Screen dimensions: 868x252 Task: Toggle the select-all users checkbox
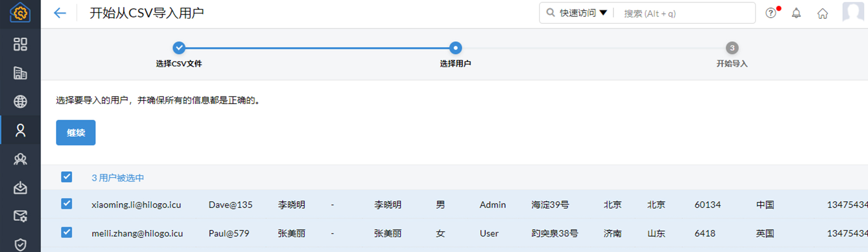(x=66, y=177)
